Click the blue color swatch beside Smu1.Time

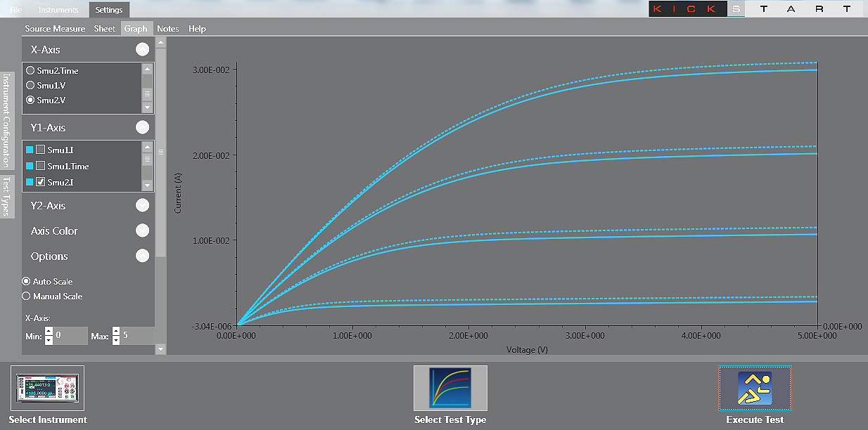(x=30, y=166)
